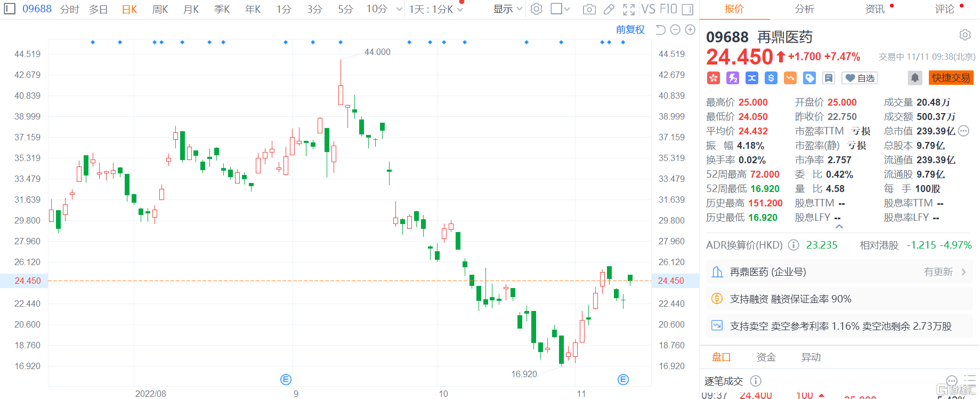Click 支持融资 margin financing row
The image size is (980, 399).
tap(839, 299)
